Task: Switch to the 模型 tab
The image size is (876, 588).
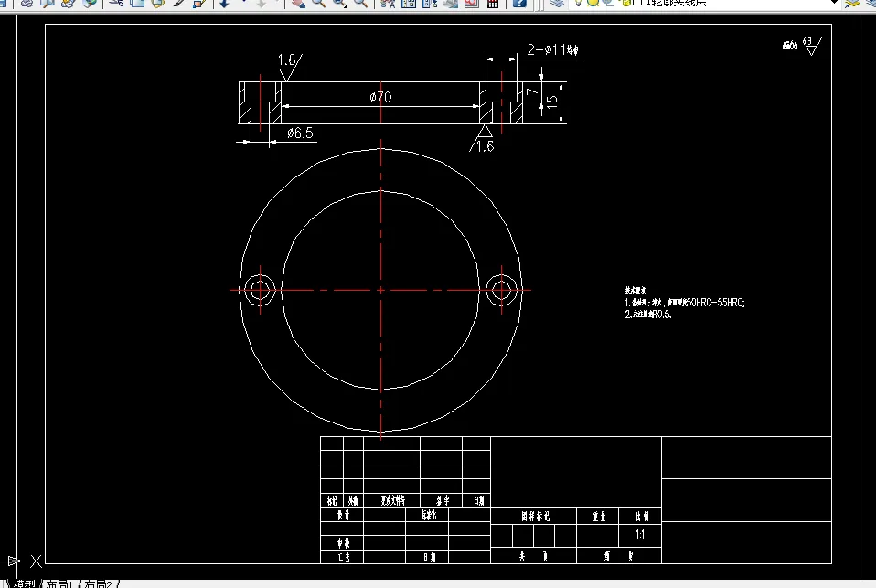Action: click(x=24, y=583)
